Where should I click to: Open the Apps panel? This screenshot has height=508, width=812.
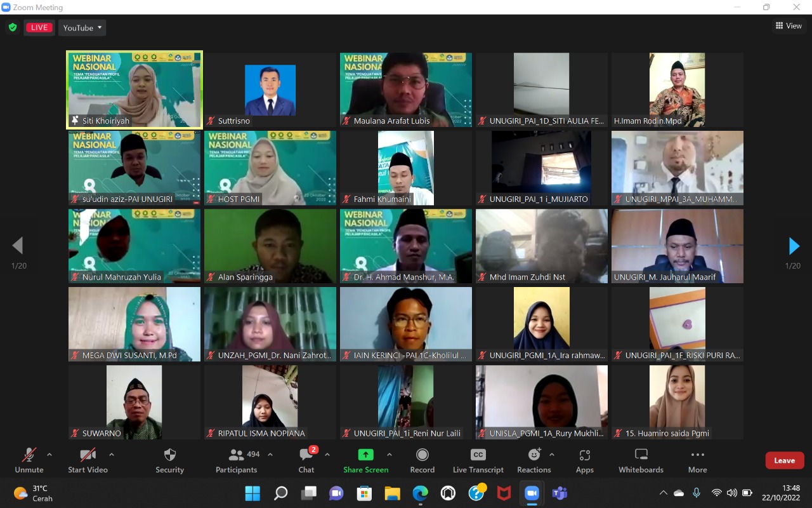pos(584,455)
